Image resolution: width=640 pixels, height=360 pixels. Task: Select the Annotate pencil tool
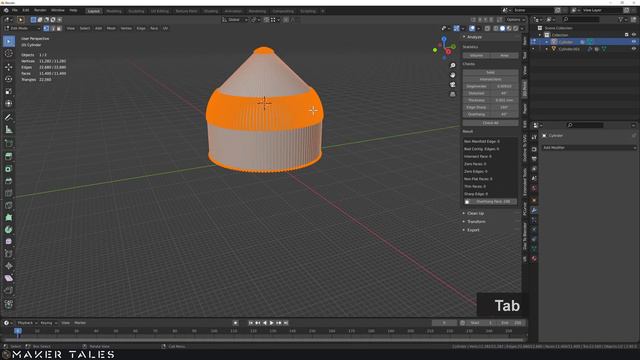[x=9, y=118]
